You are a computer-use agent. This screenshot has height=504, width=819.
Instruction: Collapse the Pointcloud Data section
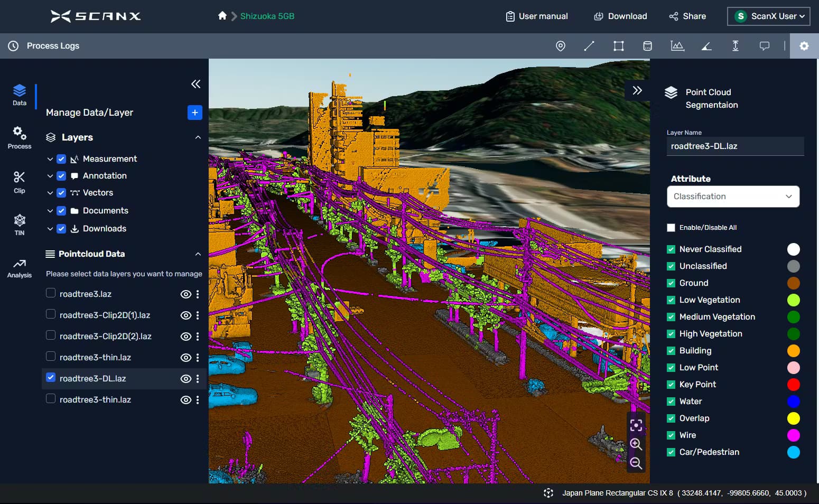tap(198, 254)
